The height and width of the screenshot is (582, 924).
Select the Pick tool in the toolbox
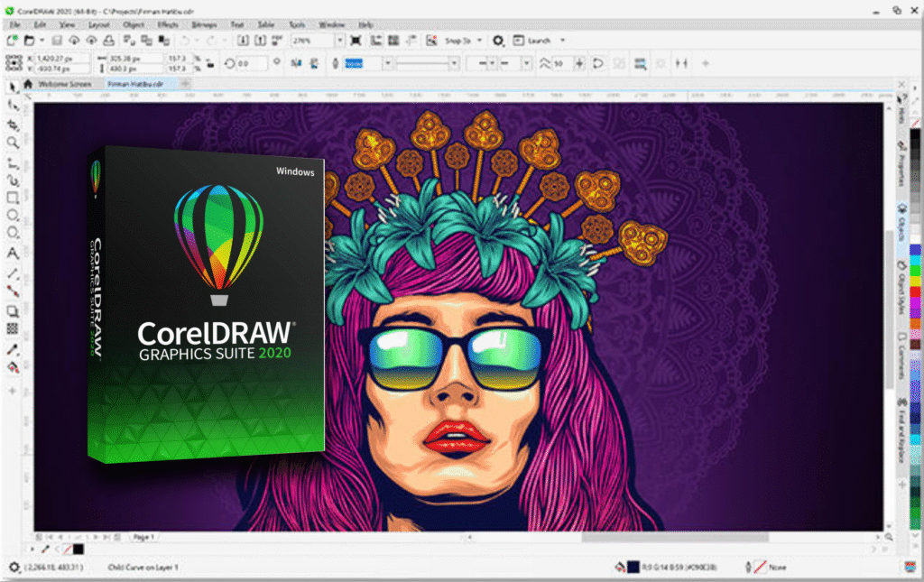13,88
